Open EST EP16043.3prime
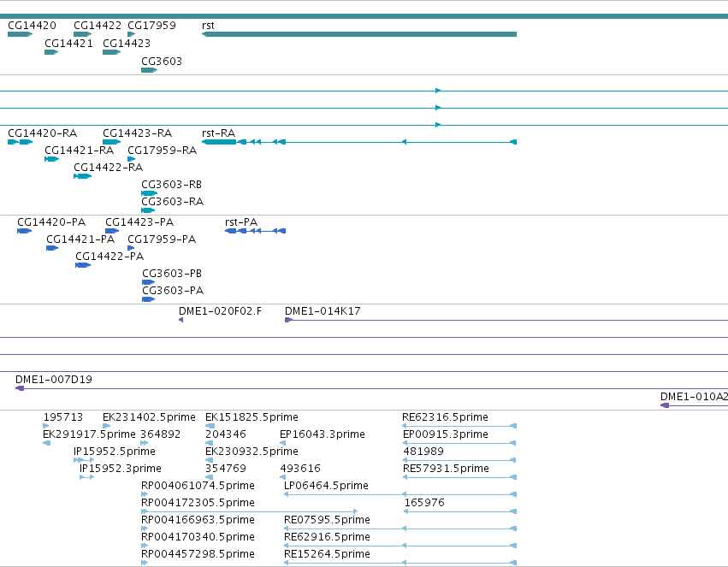 tap(323, 434)
